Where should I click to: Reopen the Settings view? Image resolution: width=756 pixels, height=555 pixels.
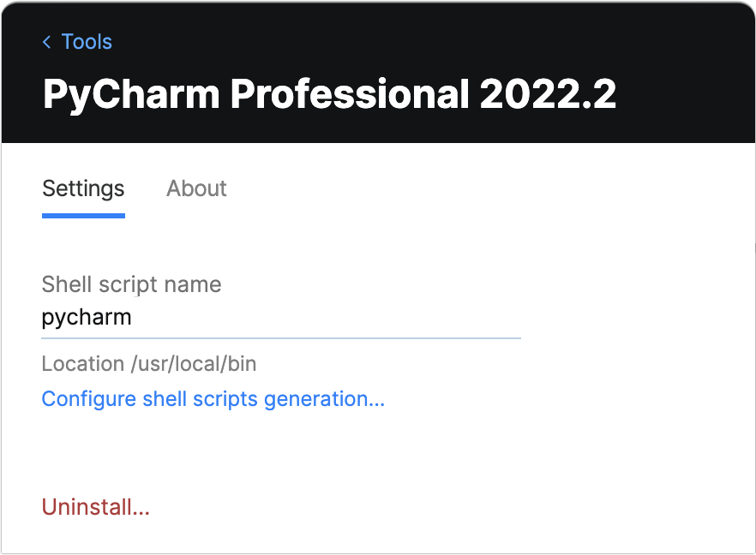[82, 188]
